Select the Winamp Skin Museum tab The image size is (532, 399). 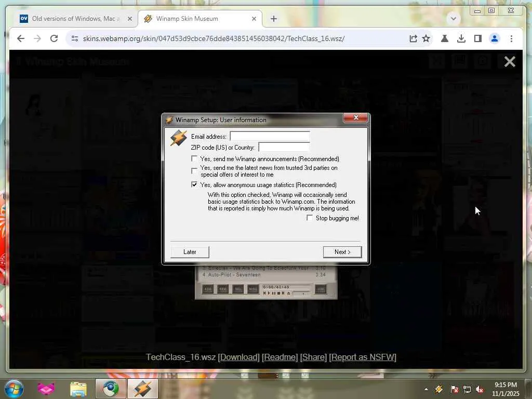click(x=200, y=19)
